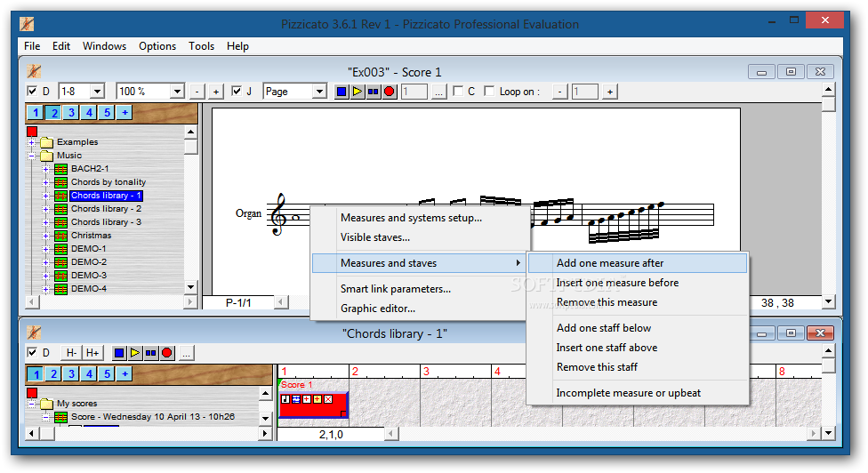Open the Tools menu

(201, 46)
